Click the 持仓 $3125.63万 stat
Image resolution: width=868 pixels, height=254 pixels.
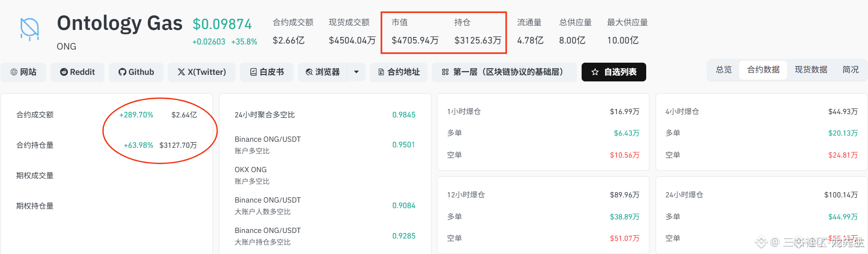pyautogui.click(x=478, y=31)
